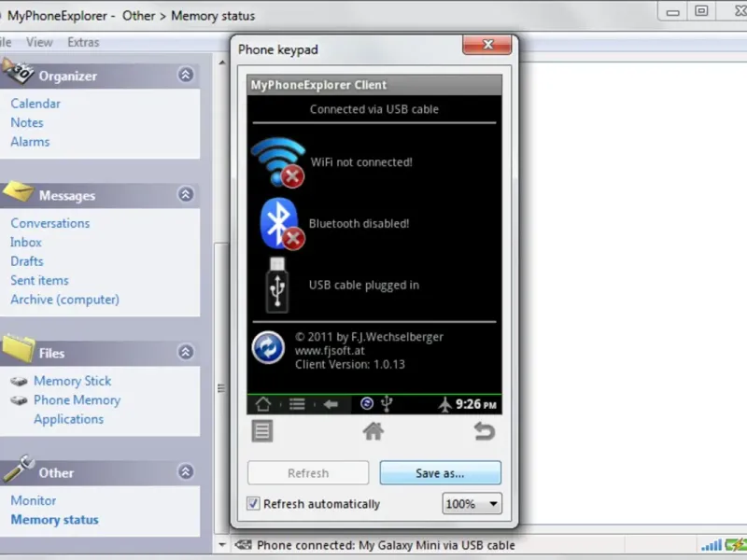The height and width of the screenshot is (560, 747).
Task: Click sidebar scroll down arrow
Action: (x=222, y=544)
